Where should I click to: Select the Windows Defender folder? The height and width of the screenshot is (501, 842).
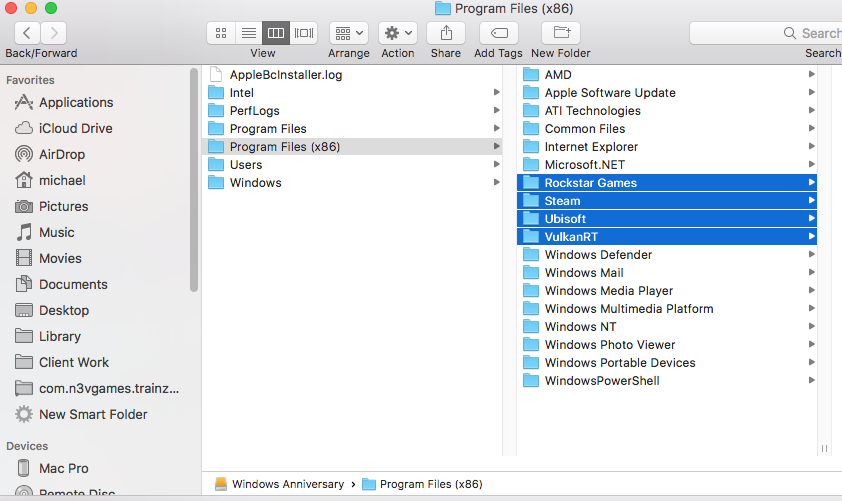pyautogui.click(x=667, y=255)
